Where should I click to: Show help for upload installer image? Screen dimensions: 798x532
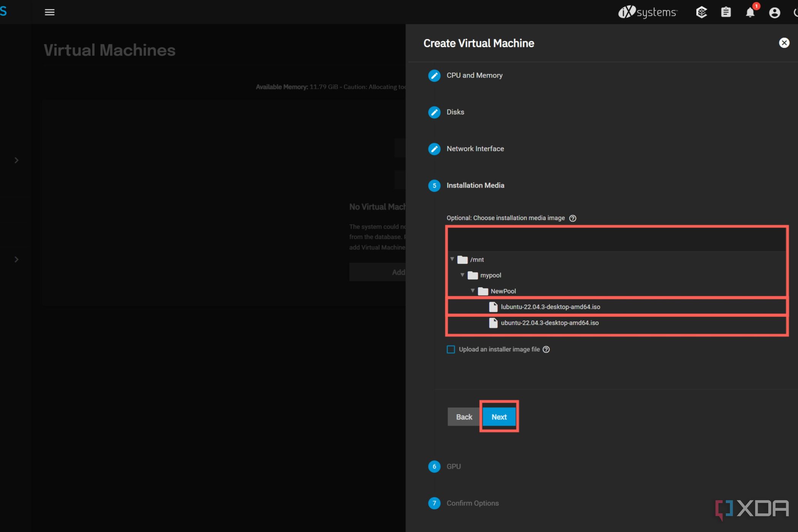click(546, 350)
